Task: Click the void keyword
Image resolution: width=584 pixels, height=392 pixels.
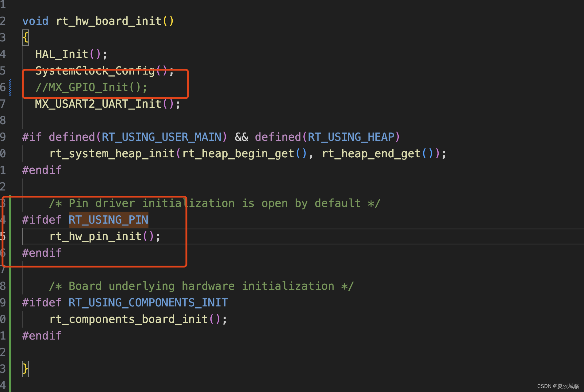Action: point(35,21)
